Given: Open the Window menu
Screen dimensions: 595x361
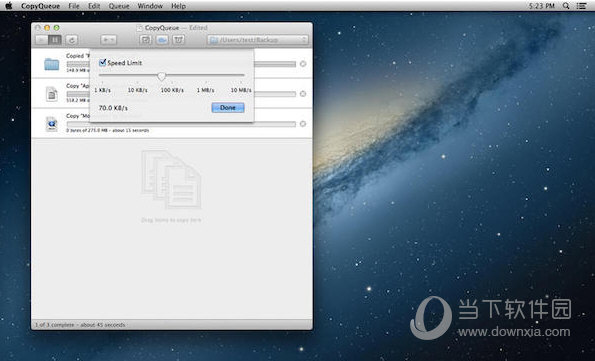Looking at the screenshot, I should [150, 6].
